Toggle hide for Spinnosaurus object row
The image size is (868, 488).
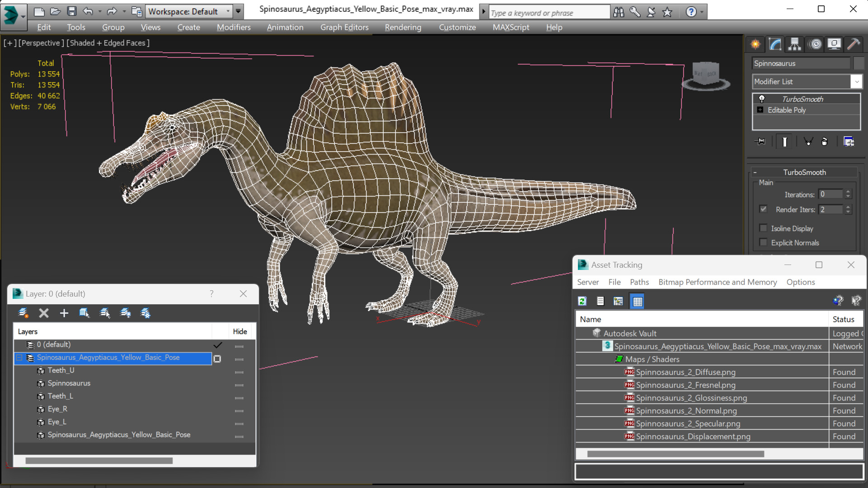[x=239, y=385]
